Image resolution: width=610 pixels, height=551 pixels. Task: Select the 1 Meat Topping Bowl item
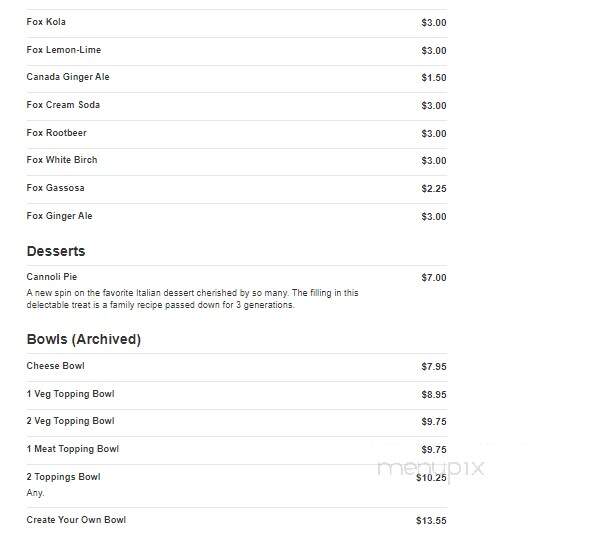[x=73, y=449]
